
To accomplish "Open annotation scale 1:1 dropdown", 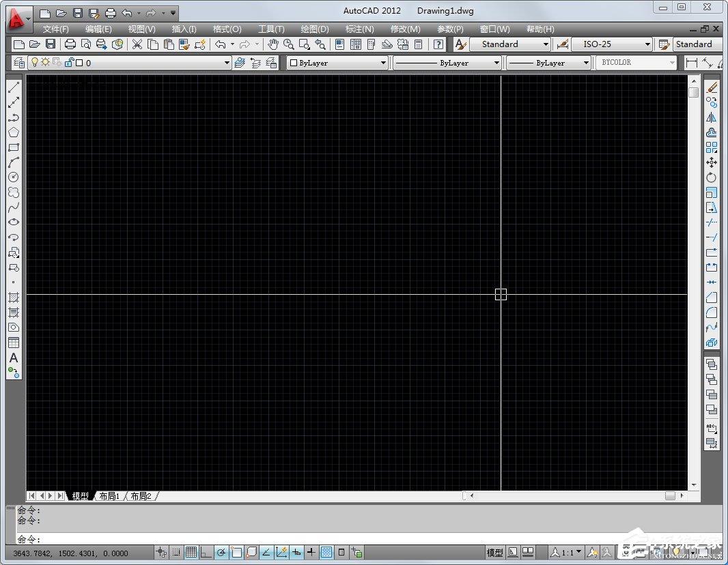I will (x=566, y=552).
